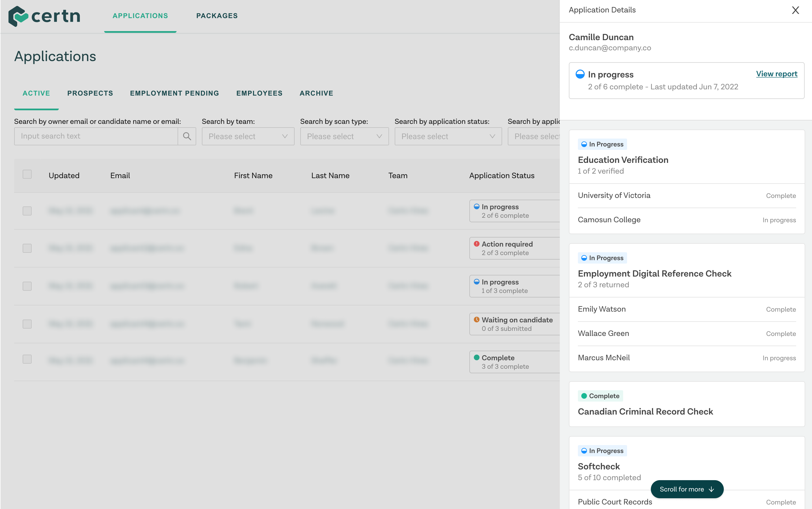Open the partially hidden rightmost filter dropdown

[x=534, y=136]
